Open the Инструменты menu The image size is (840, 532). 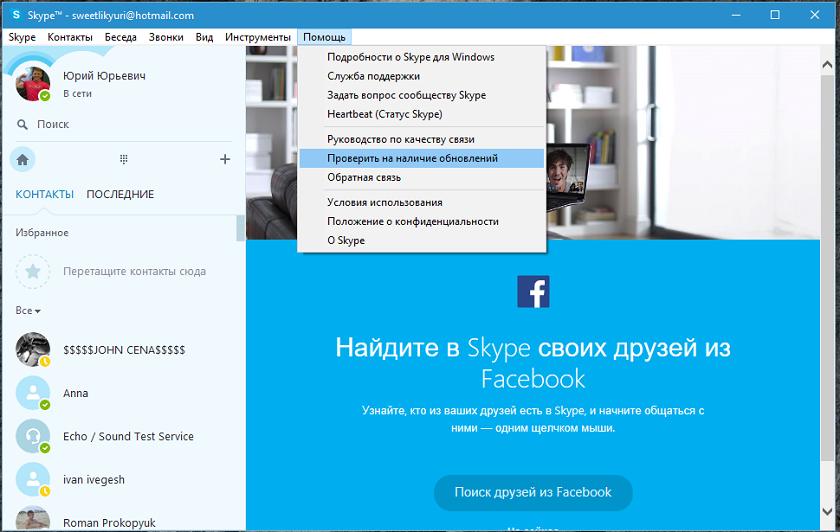[x=258, y=37]
